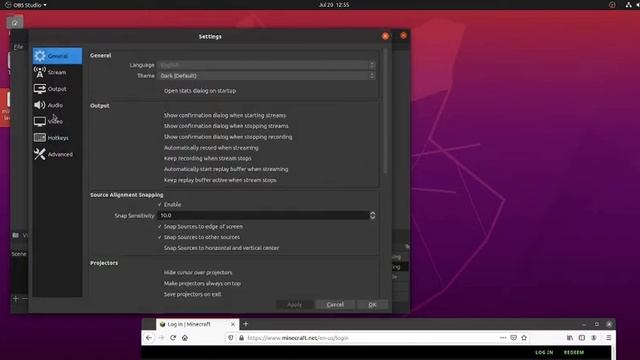Close the Log in Minecraft tab
Screen dimensions: 640x360
(x=233, y=324)
